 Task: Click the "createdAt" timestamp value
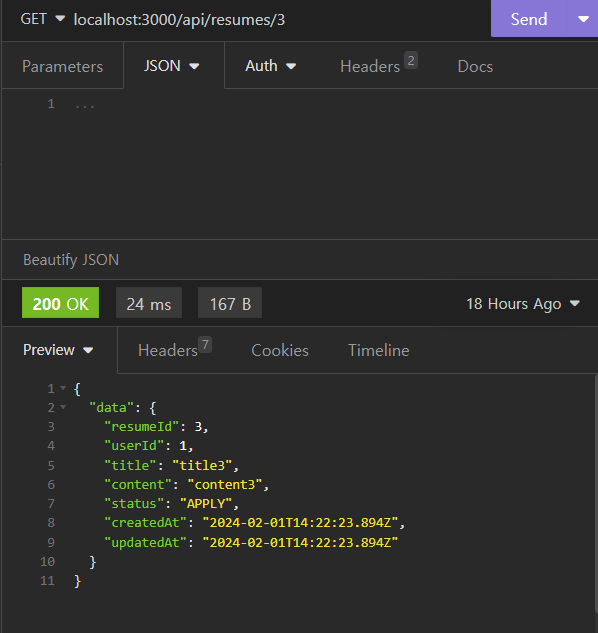300,523
